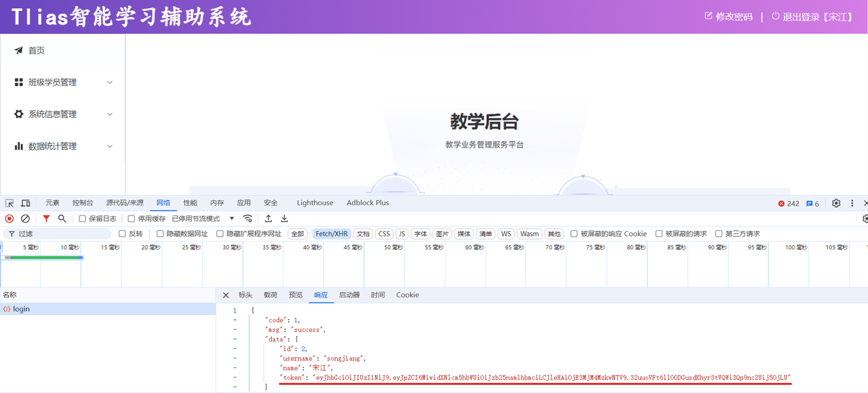The height and width of the screenshot is (393, 868).
Task: Click the red filter funnel icon
Action: [46, 219]
